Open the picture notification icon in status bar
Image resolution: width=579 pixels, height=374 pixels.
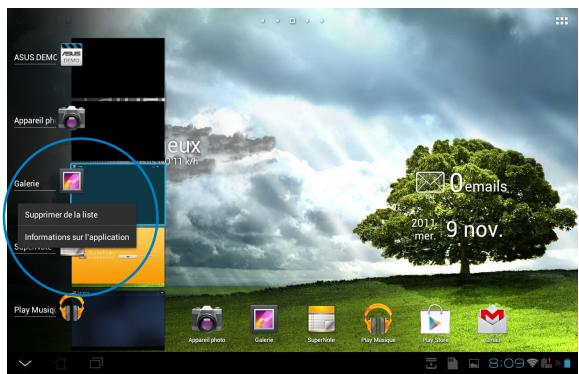pyautogui.click(x=474, y=364)
